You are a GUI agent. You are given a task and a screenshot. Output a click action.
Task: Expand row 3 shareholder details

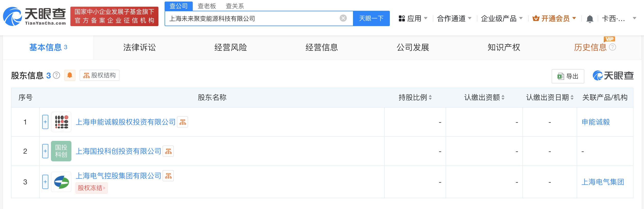[x=45, y=182]
